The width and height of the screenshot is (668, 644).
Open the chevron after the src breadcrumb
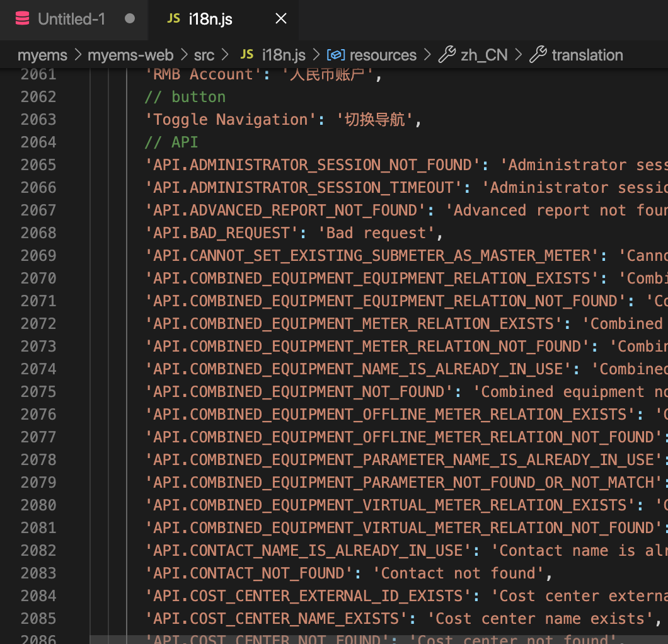[224, 55]
